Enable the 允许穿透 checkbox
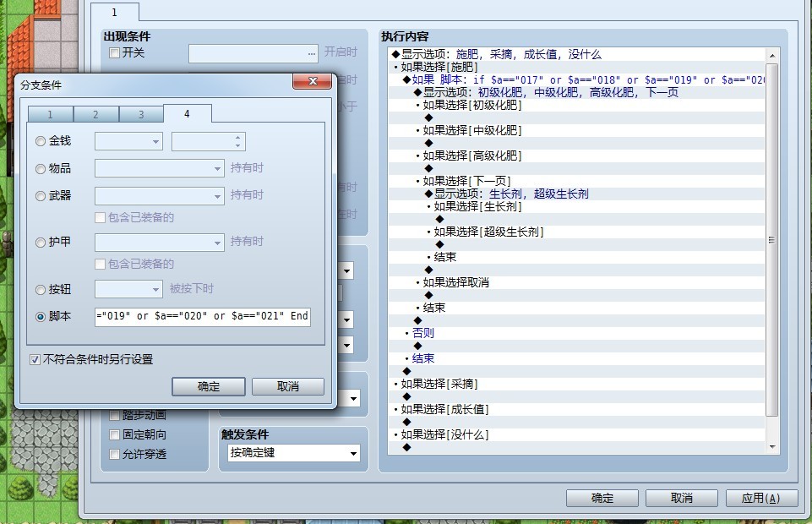Image resolution: width=812 pixels, height=524 pixels. tap(115, 455)
